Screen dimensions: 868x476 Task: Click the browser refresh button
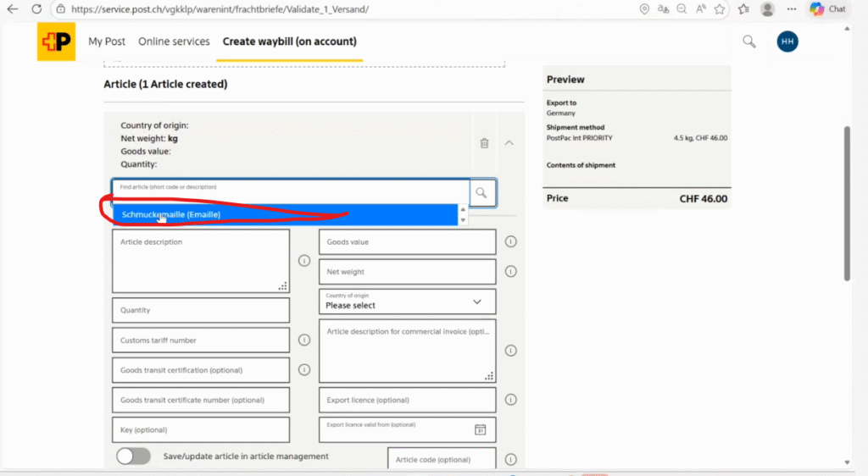(36, 9)
